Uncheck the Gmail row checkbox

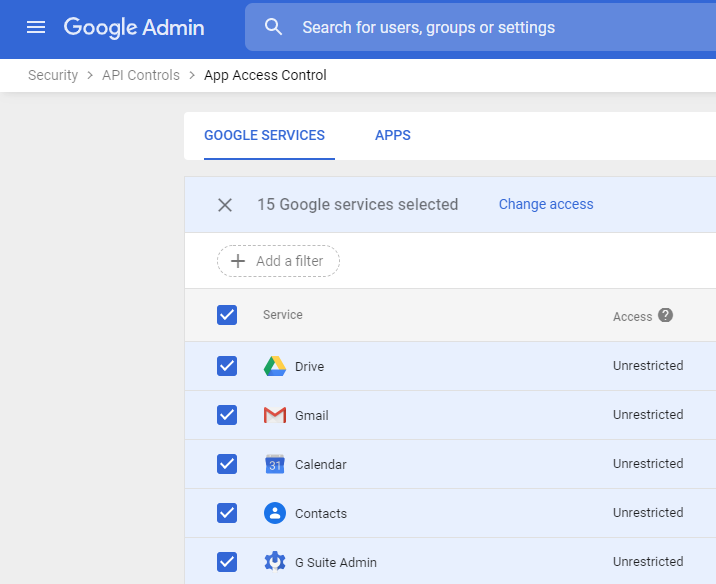[227, 415]
